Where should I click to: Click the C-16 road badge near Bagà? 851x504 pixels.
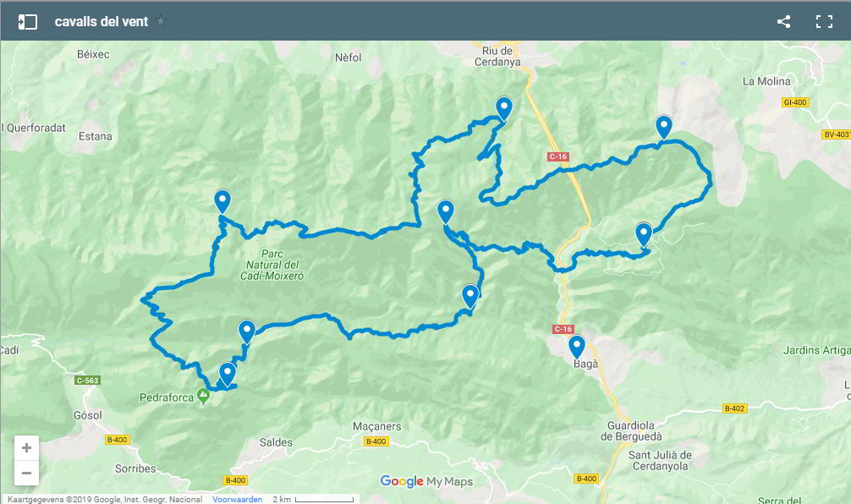pos(563,329)
